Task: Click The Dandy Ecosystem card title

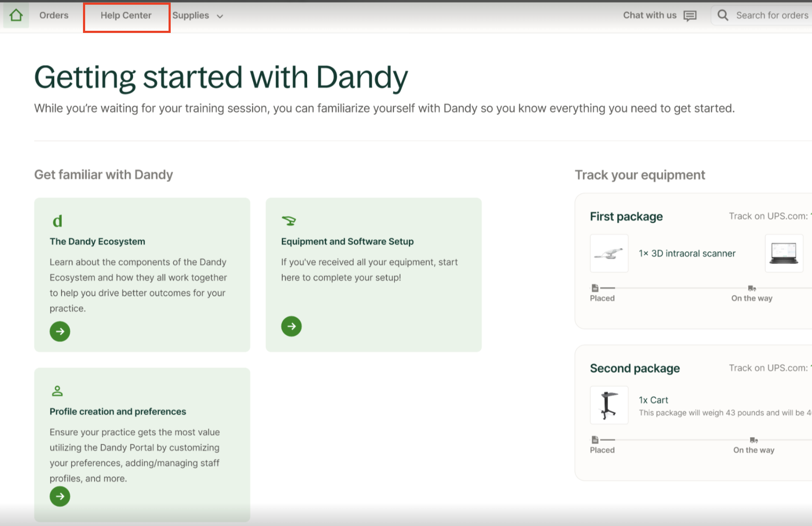Action: tap(97, 242)
